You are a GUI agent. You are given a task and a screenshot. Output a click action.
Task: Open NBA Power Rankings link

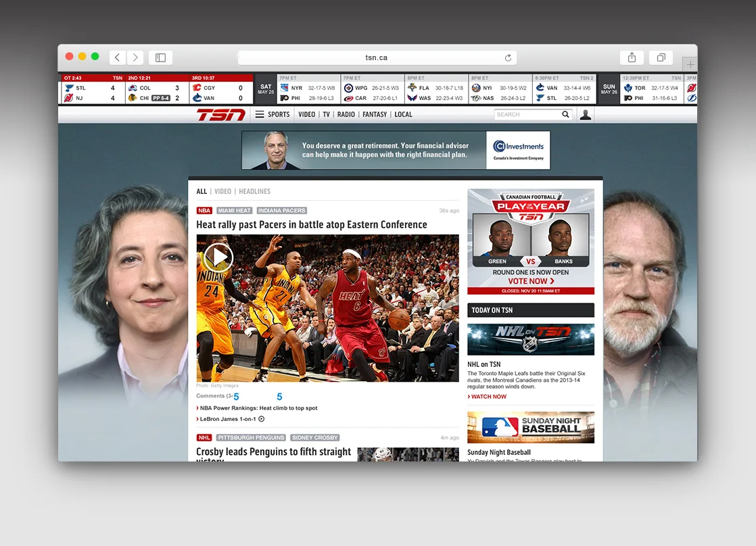[x=258, y=408]
